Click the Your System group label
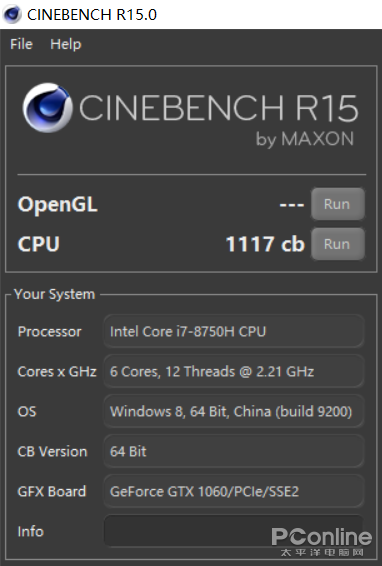The width and height of the screenshot is (382, 566). pos(55,294)
